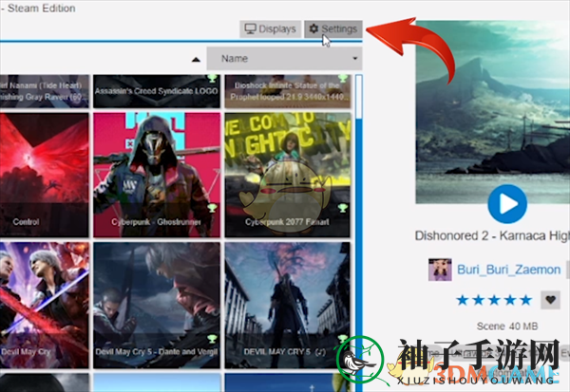Click trophy icon on Cyberpunk 2077 Fanart
The image size is (570, 392).
click(343, 208)
